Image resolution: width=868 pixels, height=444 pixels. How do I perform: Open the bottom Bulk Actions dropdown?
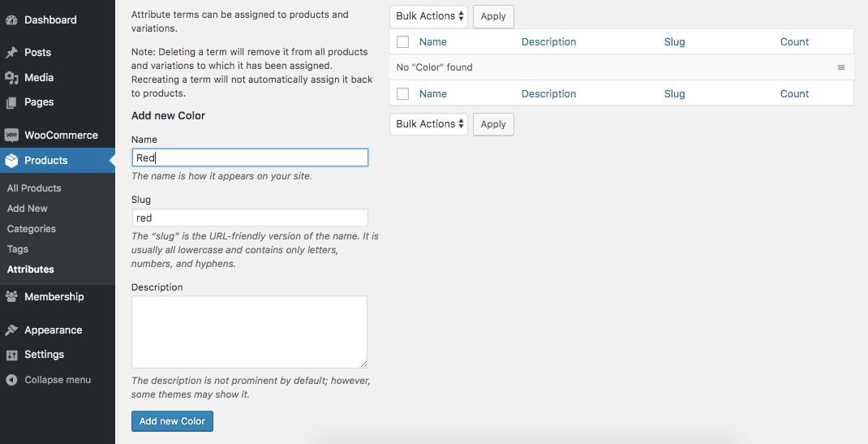tap(429, 124)
